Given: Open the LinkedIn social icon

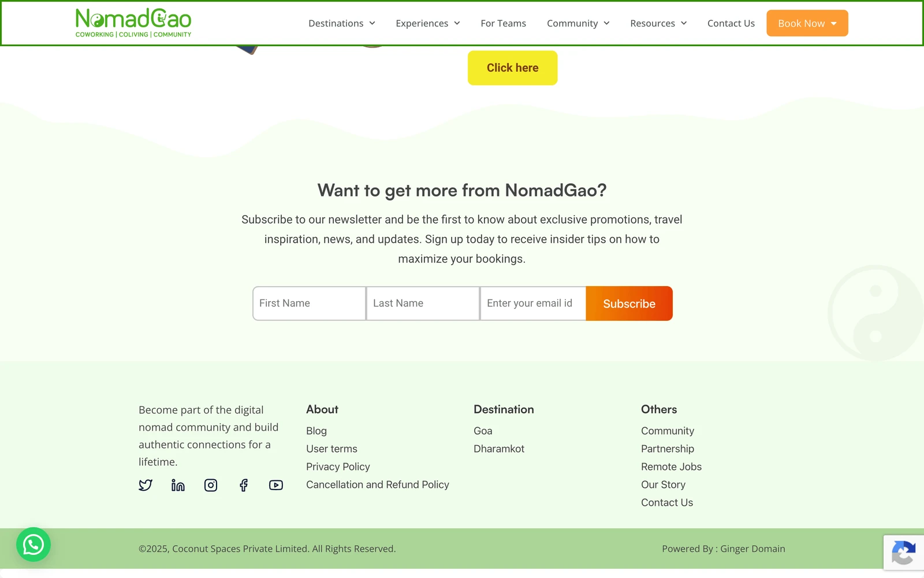Looking at the screenshot, I should (178, 485).
